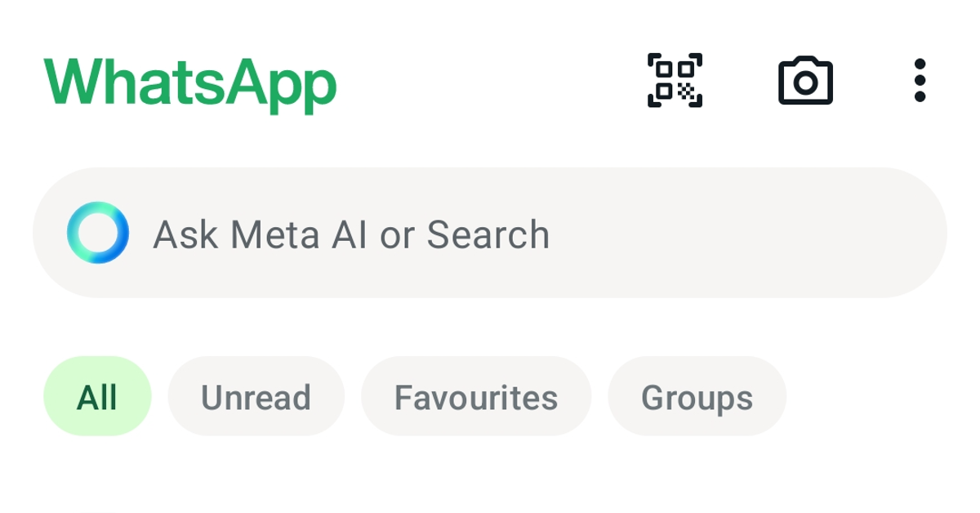The width and height of the screenshot is (980, 513).
Task: Start Meta AI via the blue circle
Action: pos(98,233)
